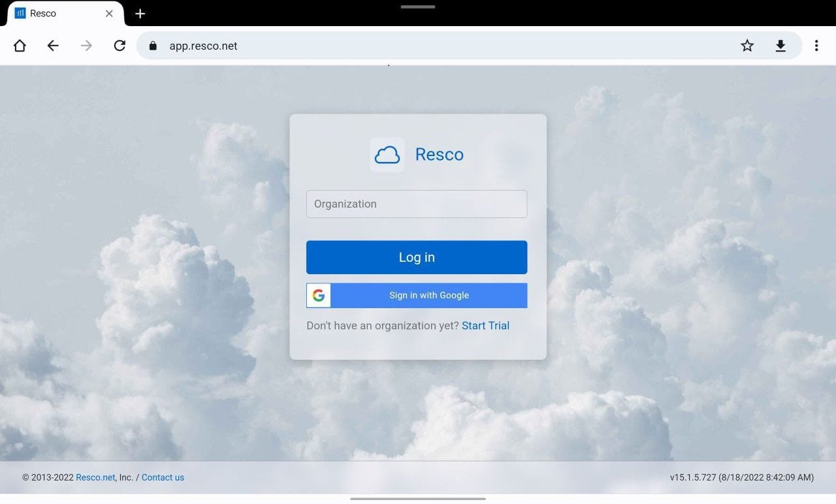Open the Start Trial link
Screen dimensions: 836x504
click(x=485, y=326)
